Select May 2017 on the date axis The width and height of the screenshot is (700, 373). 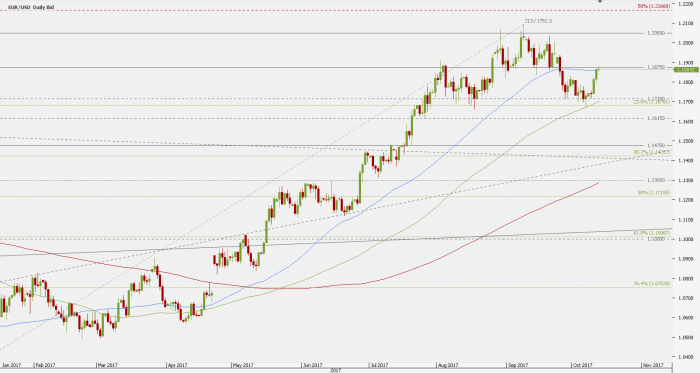point(242,365)
